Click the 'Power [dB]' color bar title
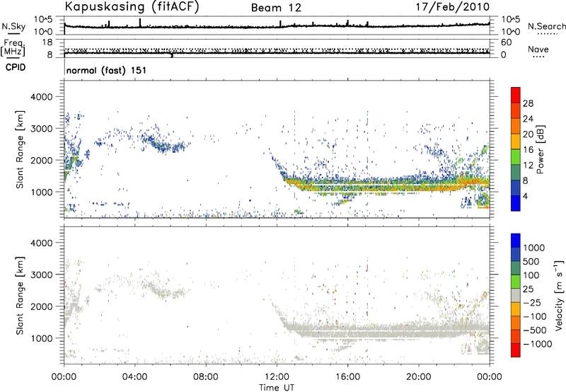Image resolution: width=566 pixels, height=392 pixels. pyautogui.click(x=540, y=149)
